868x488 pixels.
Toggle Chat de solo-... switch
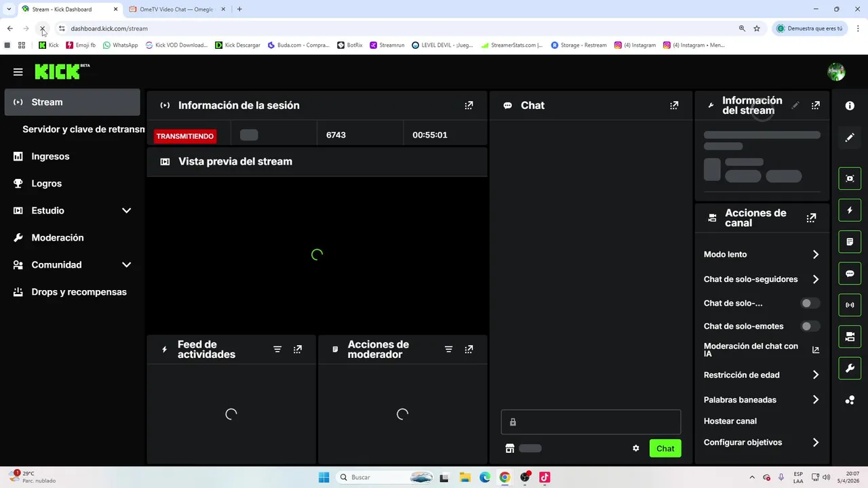809,303
